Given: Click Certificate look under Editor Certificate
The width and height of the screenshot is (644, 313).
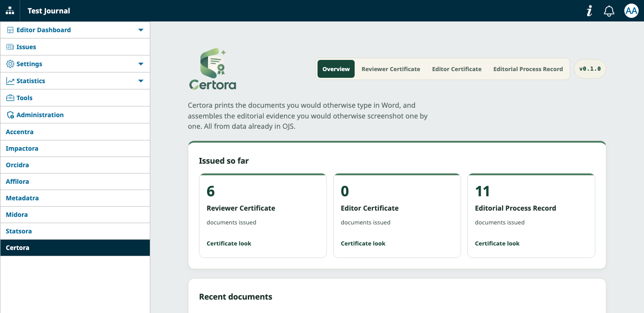Looking at the screenshot, I should (363, 243).
